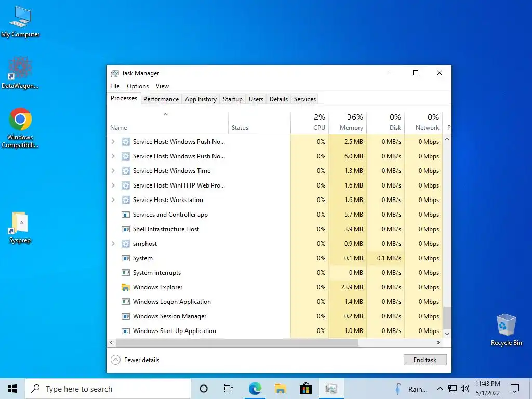This screenshot has width=532, height=399.
Task: Switch to the Performance tab
Action: (161, 99)
